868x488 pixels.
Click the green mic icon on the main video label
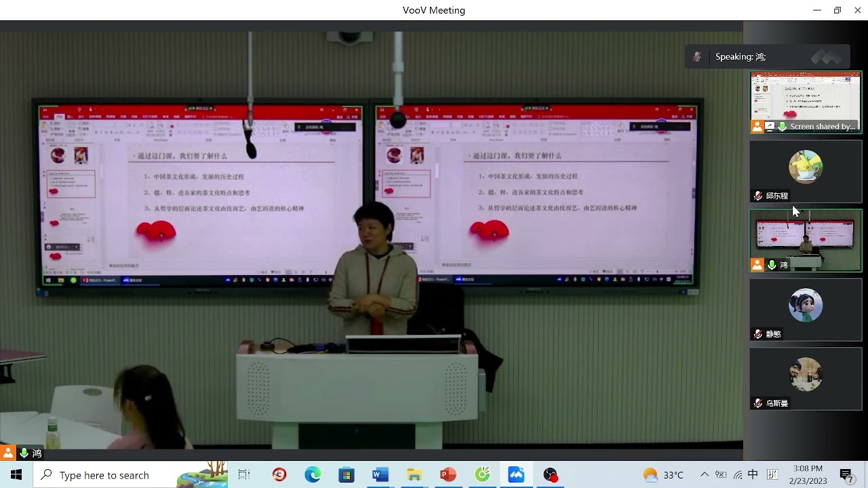[x=24, y=453]
